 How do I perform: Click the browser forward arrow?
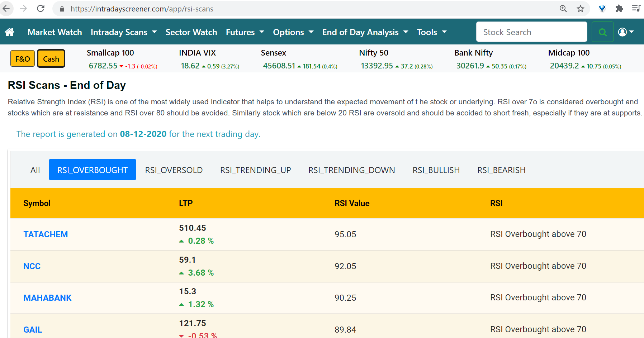[23, 9]
